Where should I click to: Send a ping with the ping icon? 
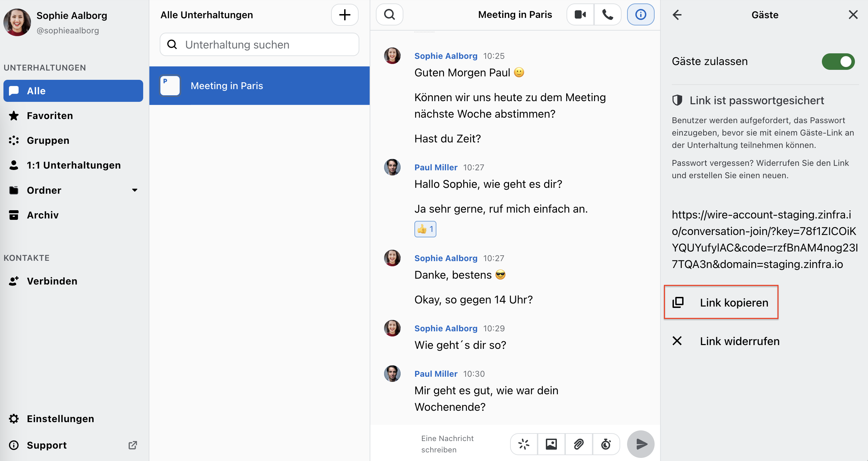524,444
